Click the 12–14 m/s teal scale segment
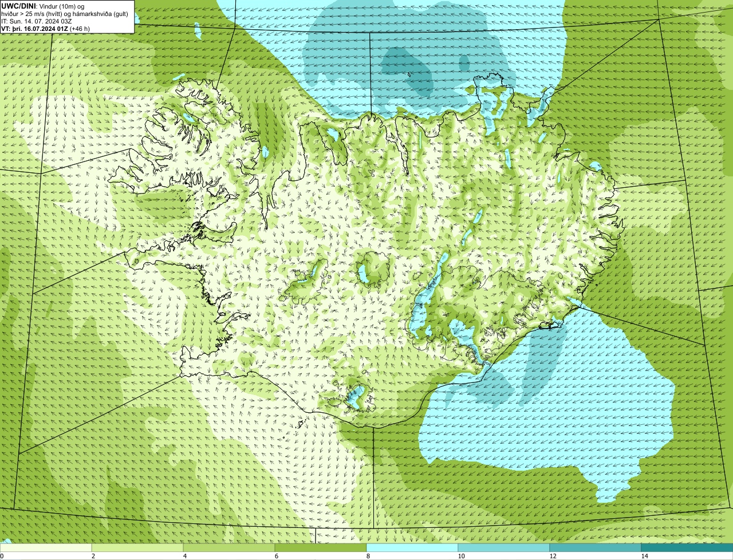733x560 pixels. point(596,547)
